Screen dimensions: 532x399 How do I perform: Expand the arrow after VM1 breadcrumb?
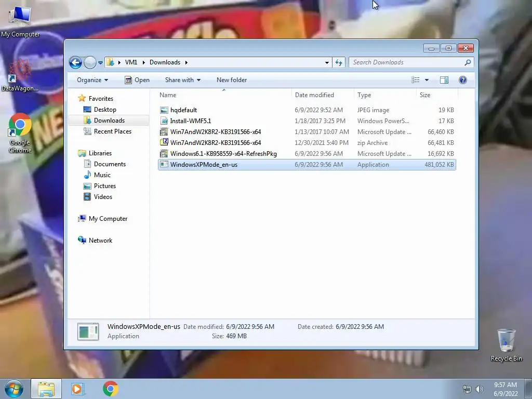pyautogui.click(x=143, y=62)
